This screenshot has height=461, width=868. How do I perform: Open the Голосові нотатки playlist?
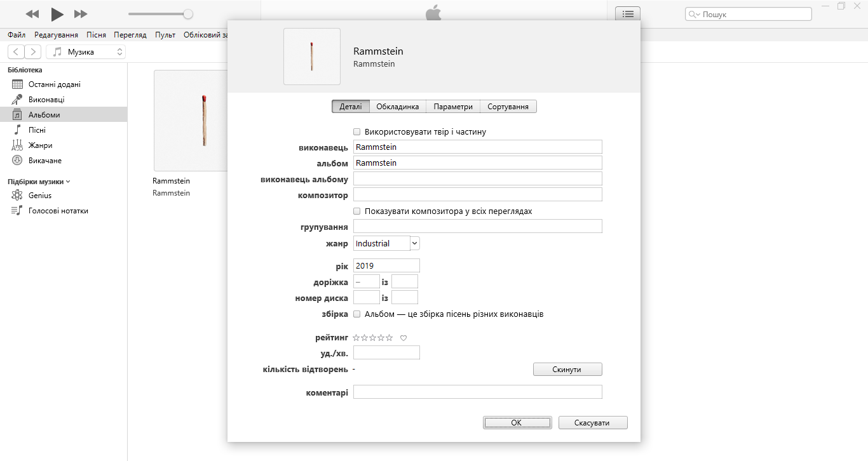click(x=64, y=211)
